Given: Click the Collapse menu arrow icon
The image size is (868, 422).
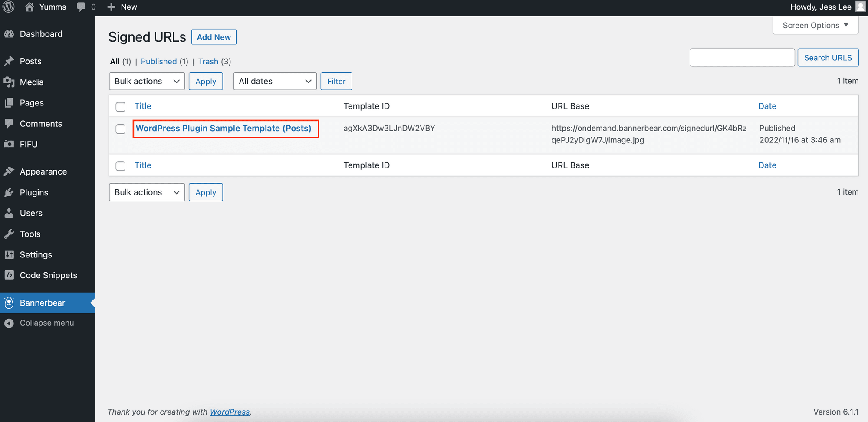Looking at the screenshot, I should [9, 323].
